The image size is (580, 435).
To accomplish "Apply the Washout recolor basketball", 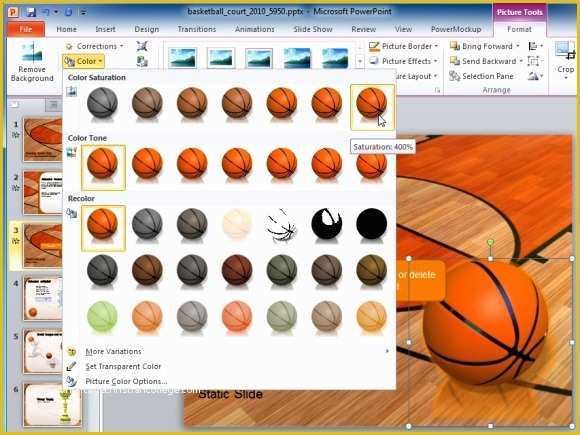I will (x=237, y=226).
